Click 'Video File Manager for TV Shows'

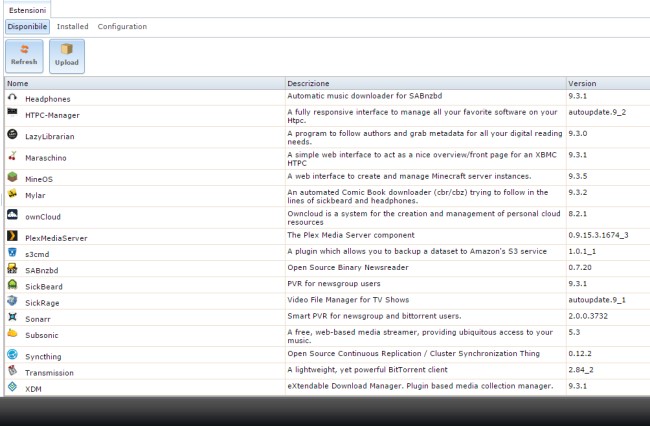(x=348, y=300)
